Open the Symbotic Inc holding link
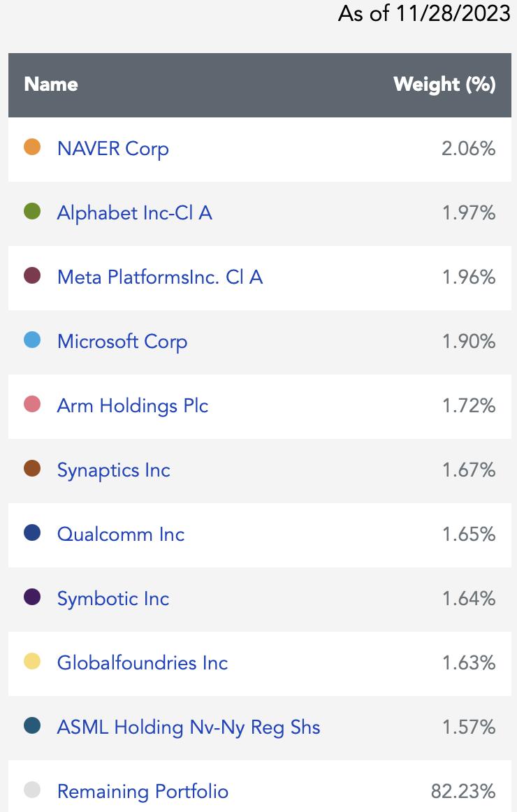The width and height of the screenshot is (517, 812). point(112,599)
